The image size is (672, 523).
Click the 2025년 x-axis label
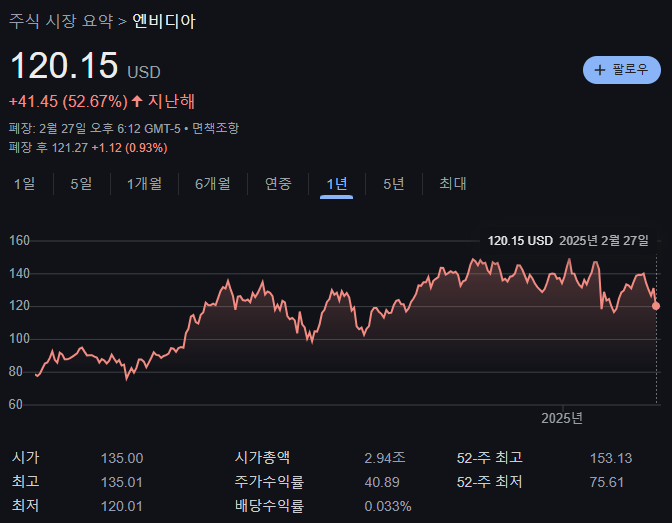click(562, 418)
